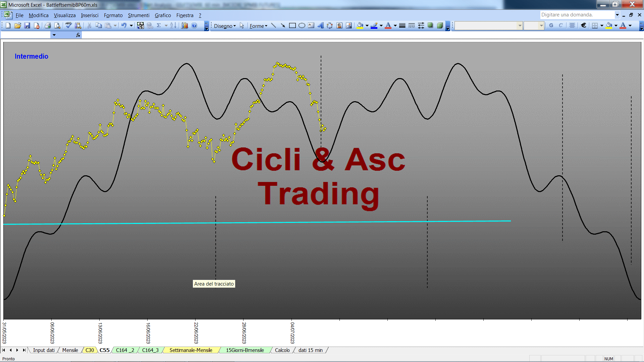Image resolution: width=644 pixels, height=362 pixels.
Task: Open the Chart Wizard icon
Action: point(184,25)
